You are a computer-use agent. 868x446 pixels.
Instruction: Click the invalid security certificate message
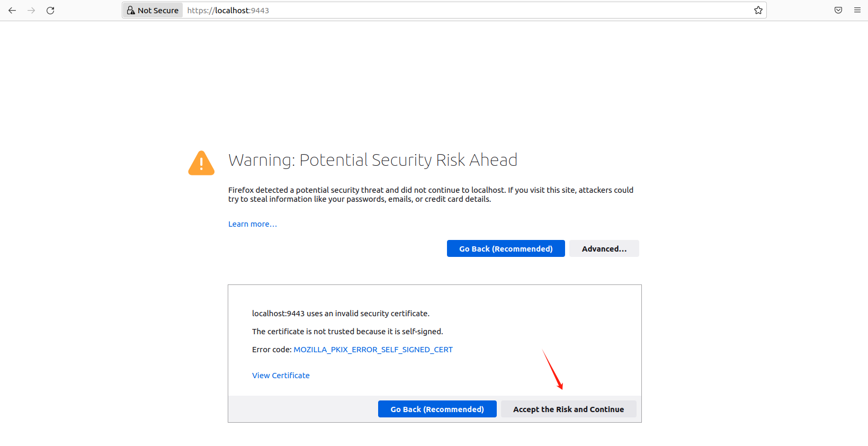click(x=341, y=314)
